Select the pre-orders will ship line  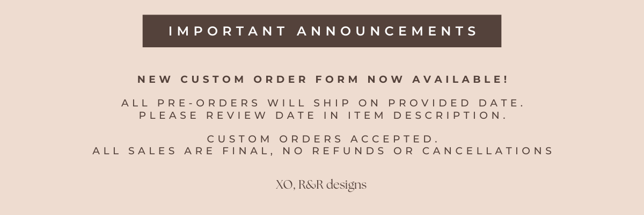click(322, 103)
